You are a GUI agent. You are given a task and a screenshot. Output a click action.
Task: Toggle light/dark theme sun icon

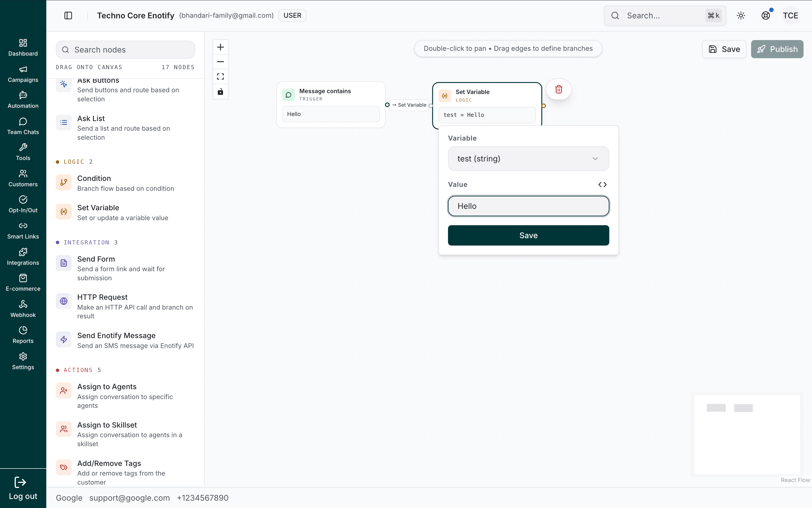(741, 16)
